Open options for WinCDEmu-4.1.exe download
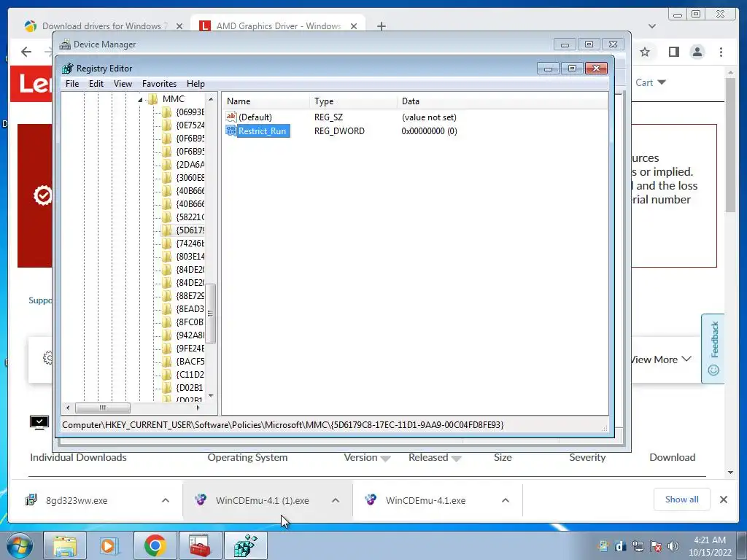The image size is (747, 560). click(x=506, y=500)
